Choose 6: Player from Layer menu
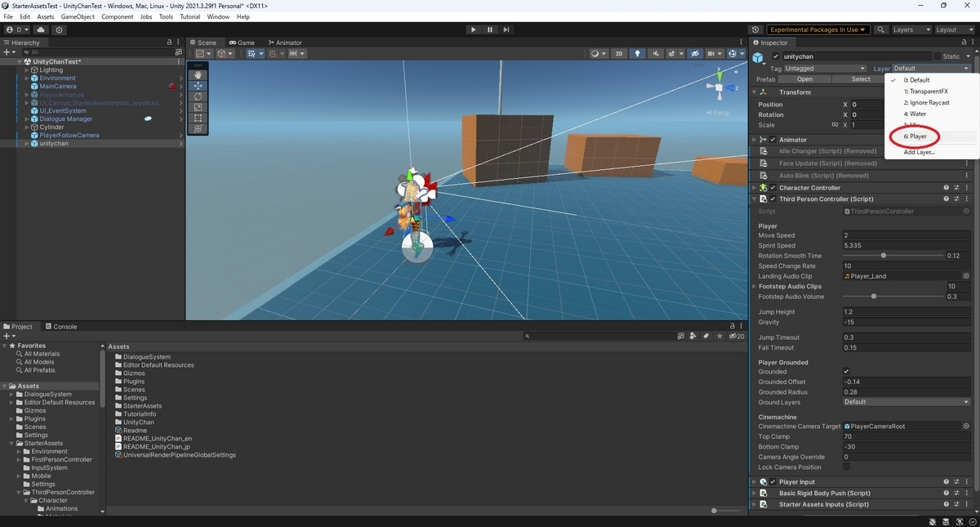Image resolution: width=980 pixels, height=527 pixels. (915, 136)
